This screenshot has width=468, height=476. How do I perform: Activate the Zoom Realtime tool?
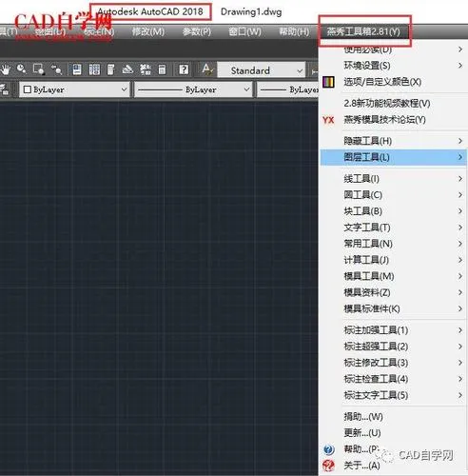[22, 69]
